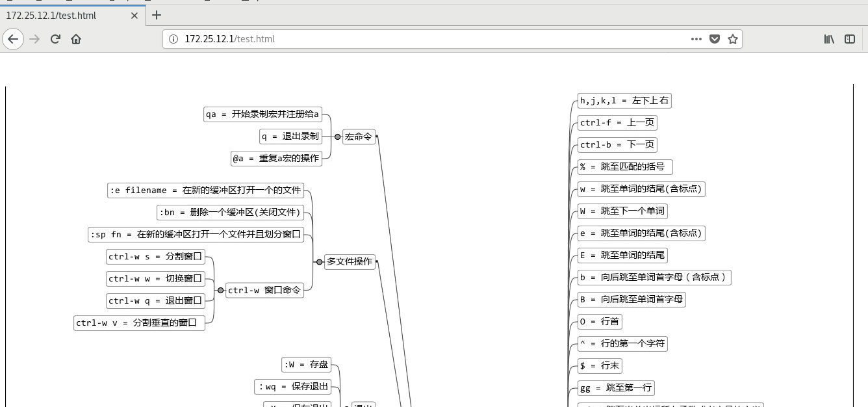Click the 'E = 跳至单词的结尾' node

point(622,256)
